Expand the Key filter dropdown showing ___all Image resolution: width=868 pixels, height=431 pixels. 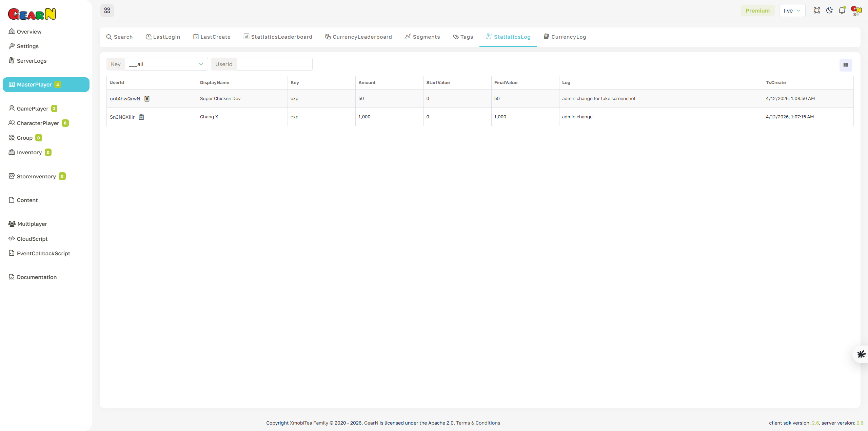(166, 64)
